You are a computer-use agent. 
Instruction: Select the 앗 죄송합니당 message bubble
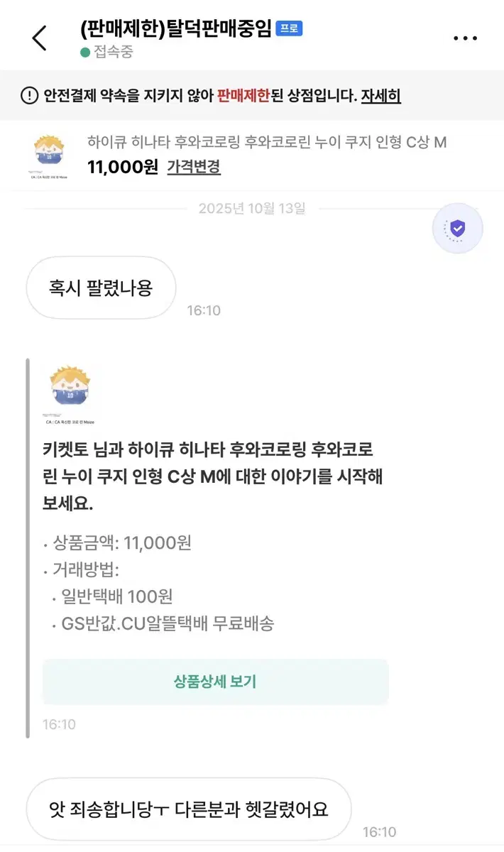tap(188, 809)
